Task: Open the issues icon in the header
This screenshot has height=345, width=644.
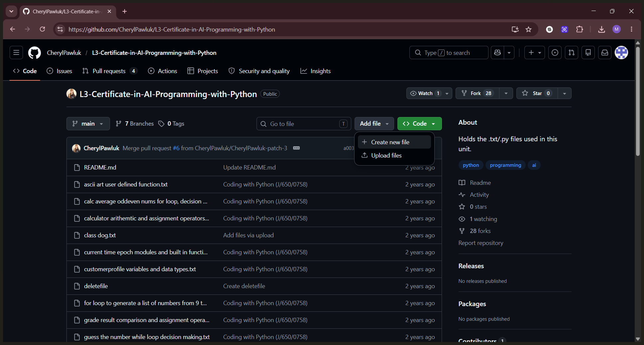Action: (x=555, y=53)
